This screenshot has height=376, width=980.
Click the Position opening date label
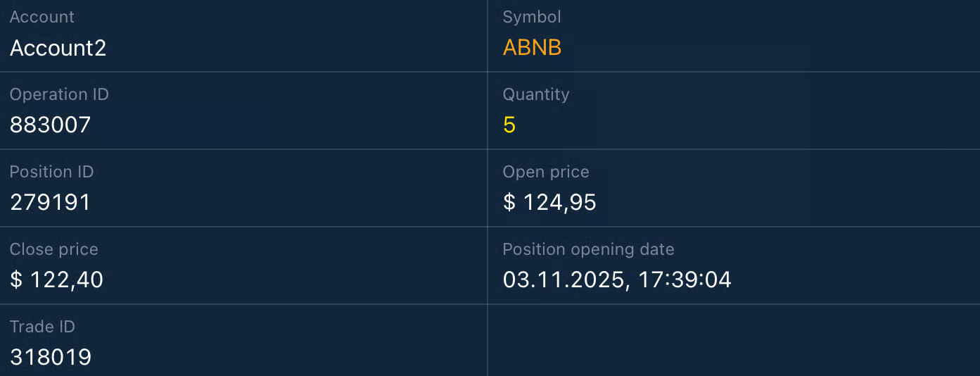coord(588,249)
